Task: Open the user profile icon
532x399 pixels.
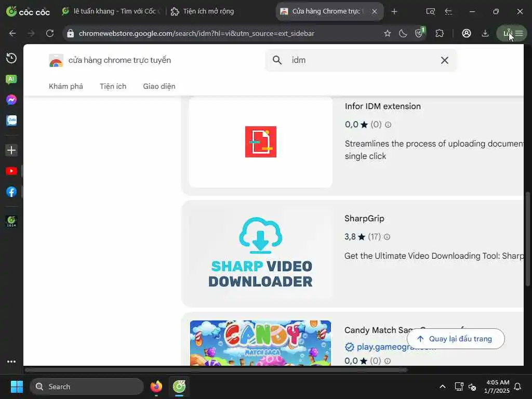Action: tap(467, 33)
